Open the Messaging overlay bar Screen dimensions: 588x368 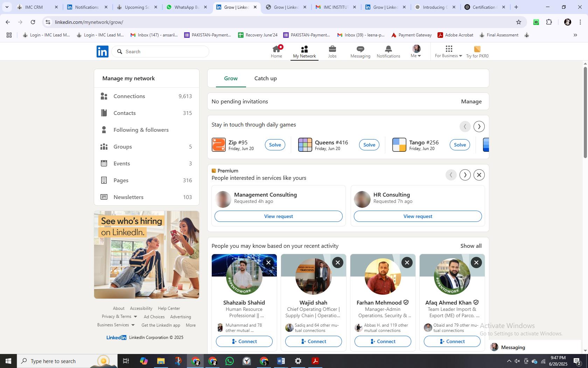535,347
